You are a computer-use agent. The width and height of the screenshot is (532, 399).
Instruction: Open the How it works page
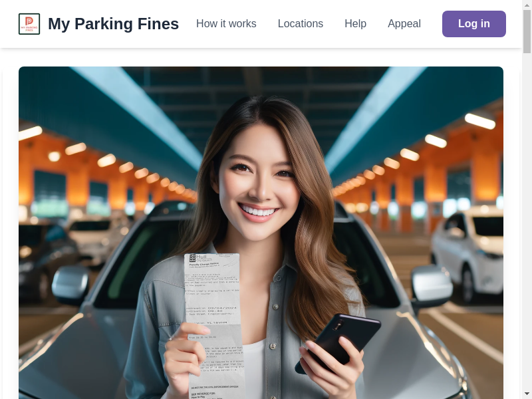pyautogui.click(x=226, y=24)
